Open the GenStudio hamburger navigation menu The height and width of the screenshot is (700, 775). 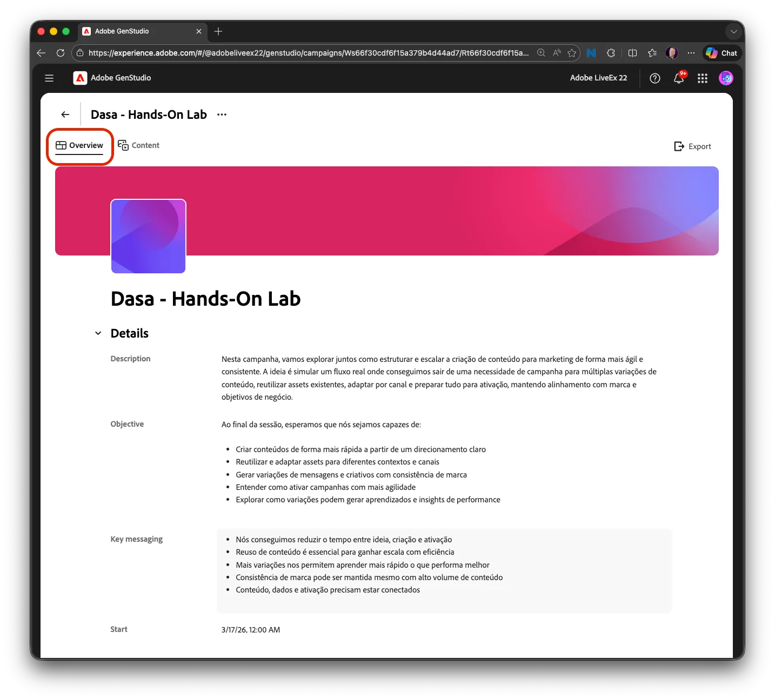click(49, 78)
